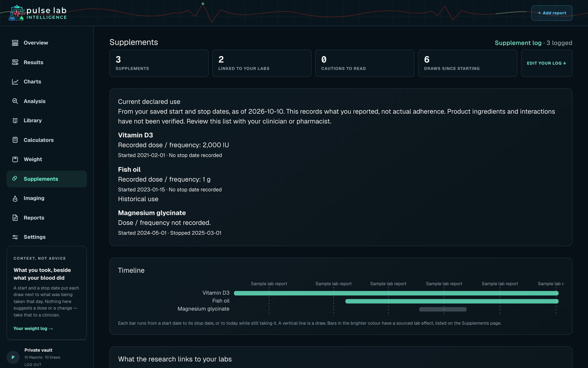Click the Fish oil timeline bar
This screenshot has width=588, height=368.
tap(452, 301)
